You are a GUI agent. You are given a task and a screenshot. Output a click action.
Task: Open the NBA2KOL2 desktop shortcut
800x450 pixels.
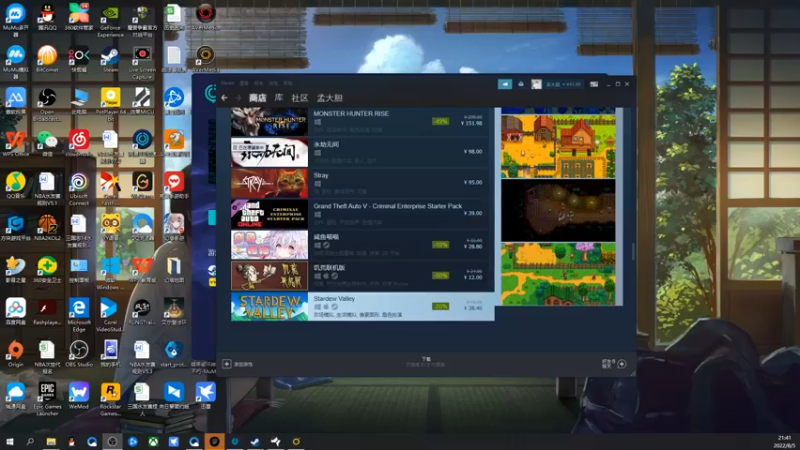[x=47, y=228]
